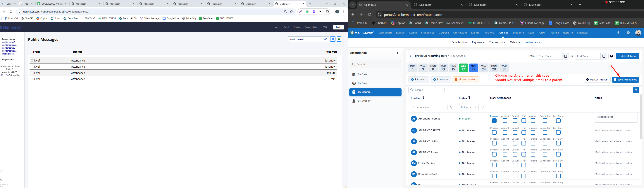The image size is (644, 188).
Task: Switch to the Payments sub-tab
Action: coord(478,42)
